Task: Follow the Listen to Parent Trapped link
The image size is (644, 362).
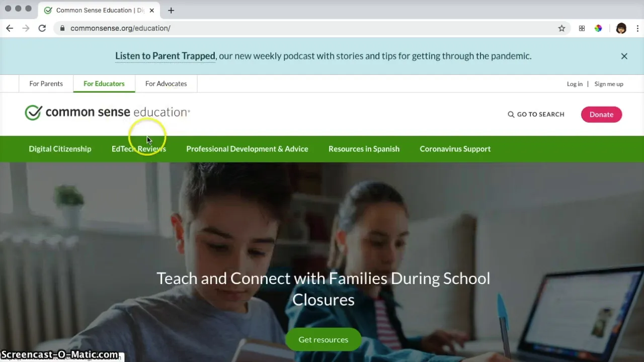Action: pyautogui.click(x=165, y=56)
